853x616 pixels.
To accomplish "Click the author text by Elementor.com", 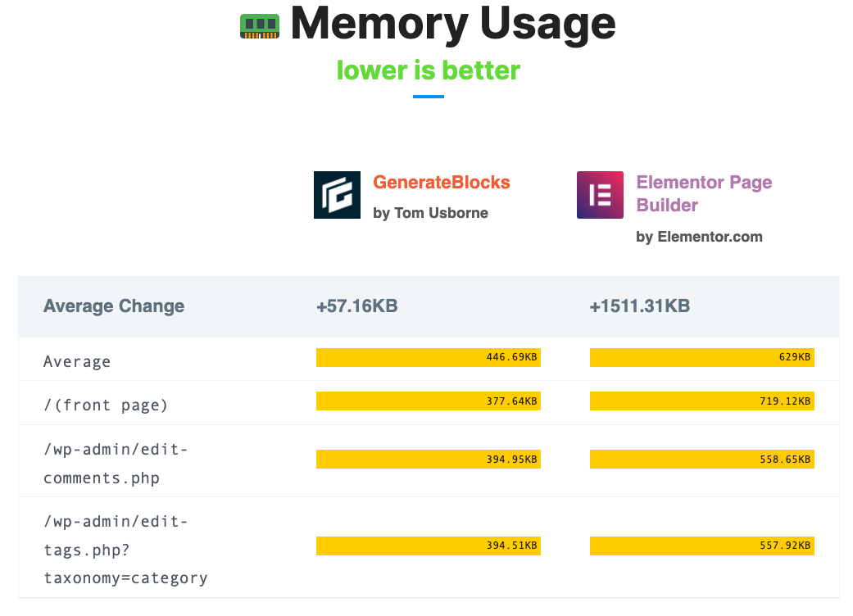I will (x=699, y=237).
